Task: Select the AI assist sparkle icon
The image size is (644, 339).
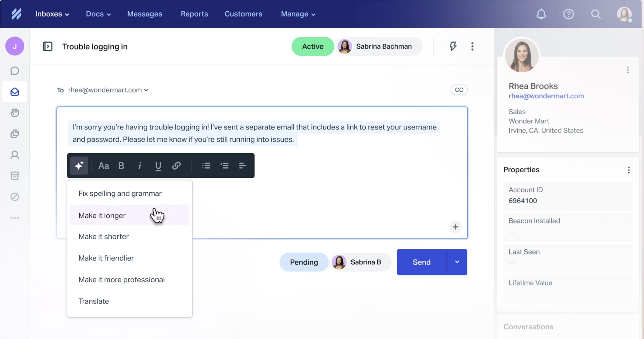Action: click(x=79, y=166)
